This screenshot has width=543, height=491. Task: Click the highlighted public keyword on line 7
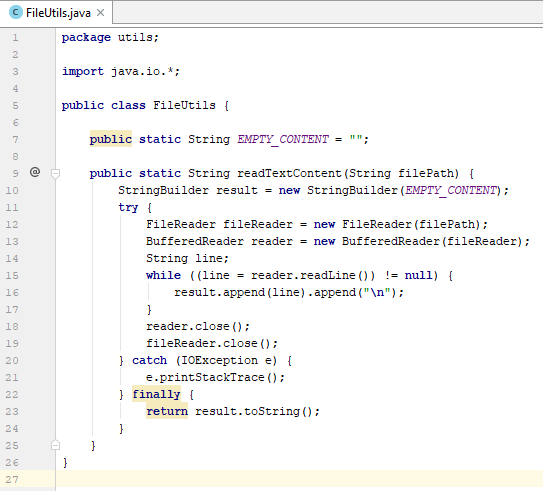pyautogui.click(x=111, y=139)
